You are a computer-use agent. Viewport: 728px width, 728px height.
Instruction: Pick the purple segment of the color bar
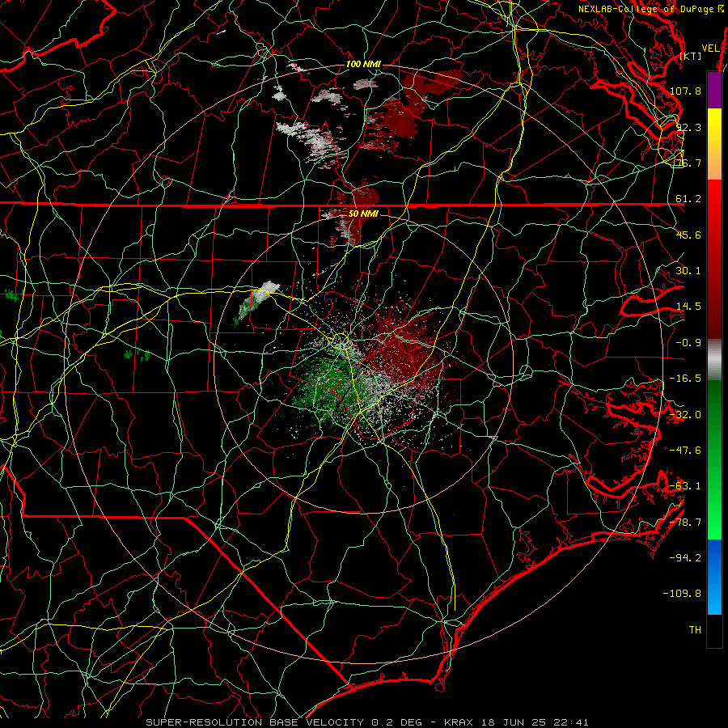tap(714, 91)
